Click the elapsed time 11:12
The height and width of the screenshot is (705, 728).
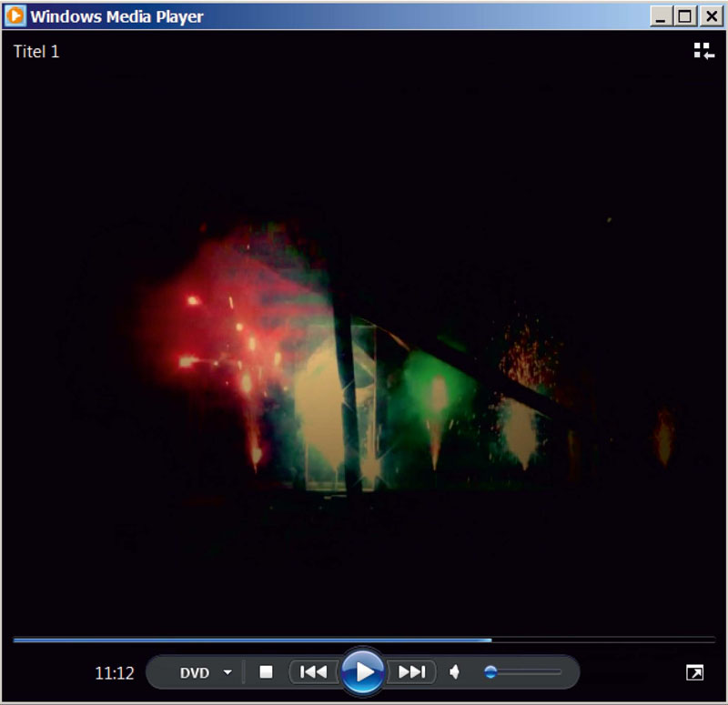click(115, 673)
